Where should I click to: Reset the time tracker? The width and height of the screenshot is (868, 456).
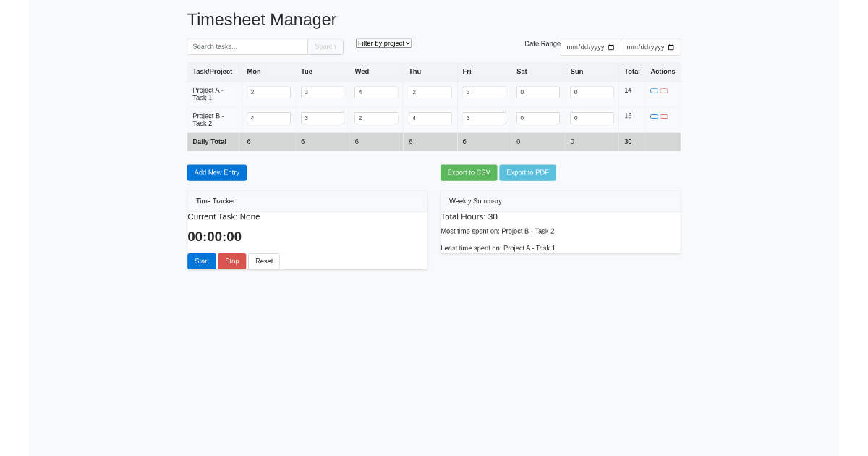(263, 261)
